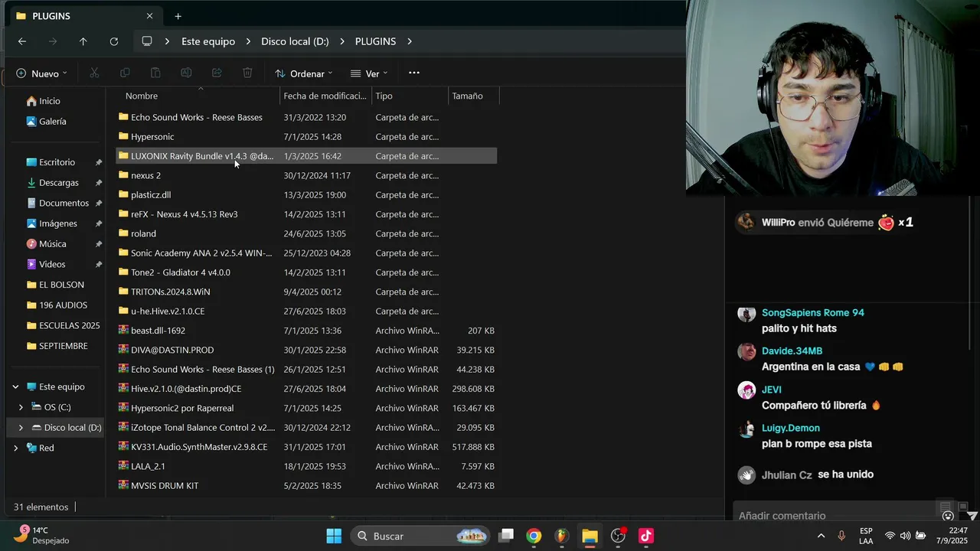Click ESP LAA language indicator
The width and height of the screenshot is (980, 551).
866,536
